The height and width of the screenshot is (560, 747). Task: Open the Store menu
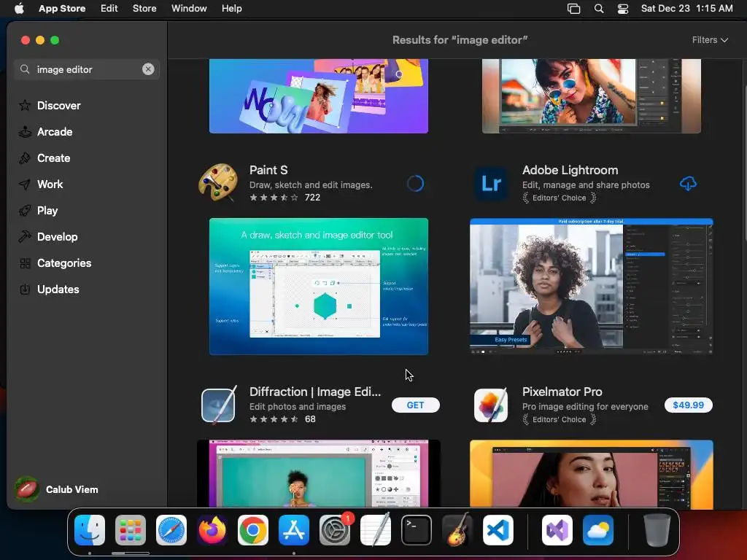point(144,9)
